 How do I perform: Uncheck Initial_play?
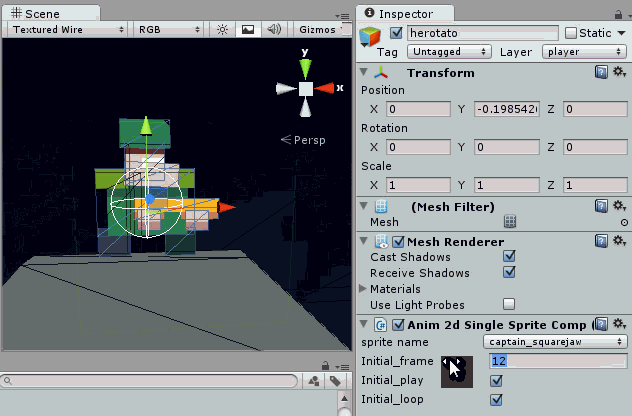pyautogui.click(x=496, y=381)
